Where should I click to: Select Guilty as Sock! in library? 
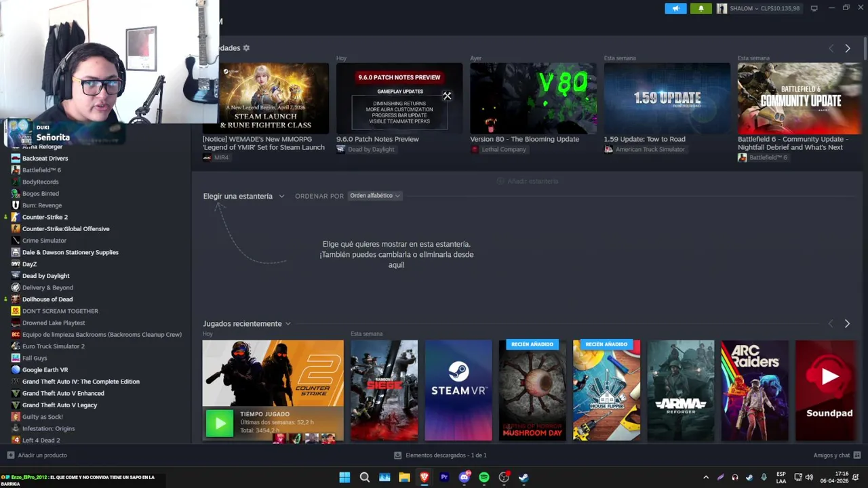point(42,417)
